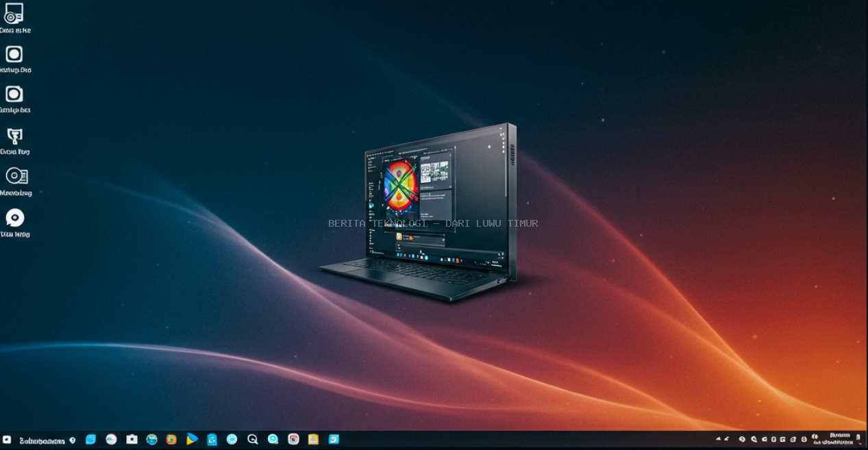This screenshot has width=868, height=450.
Task: Click the white magnifying glass taskbar icon
Action: (x=252, y=440)
